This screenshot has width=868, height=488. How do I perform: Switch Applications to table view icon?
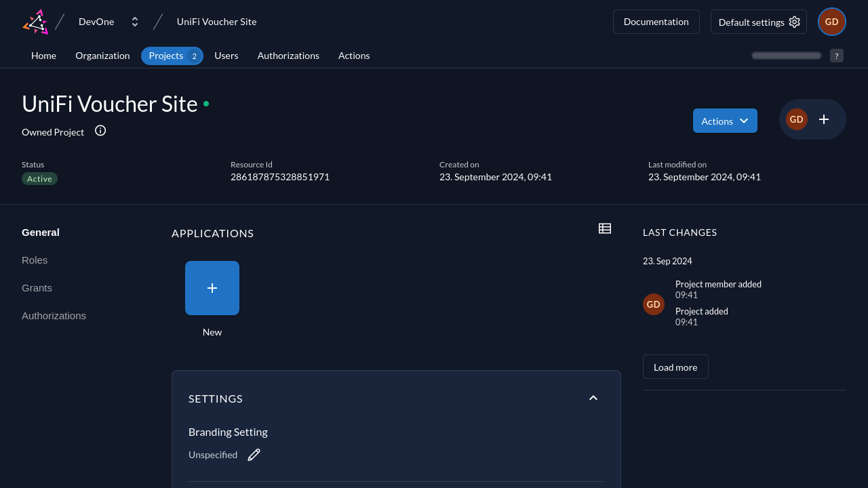point(604,228)
